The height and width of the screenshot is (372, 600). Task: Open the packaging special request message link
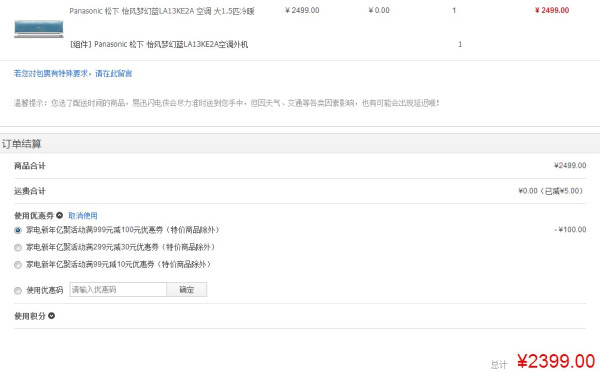pyautogui.click(x=73, y=73)
